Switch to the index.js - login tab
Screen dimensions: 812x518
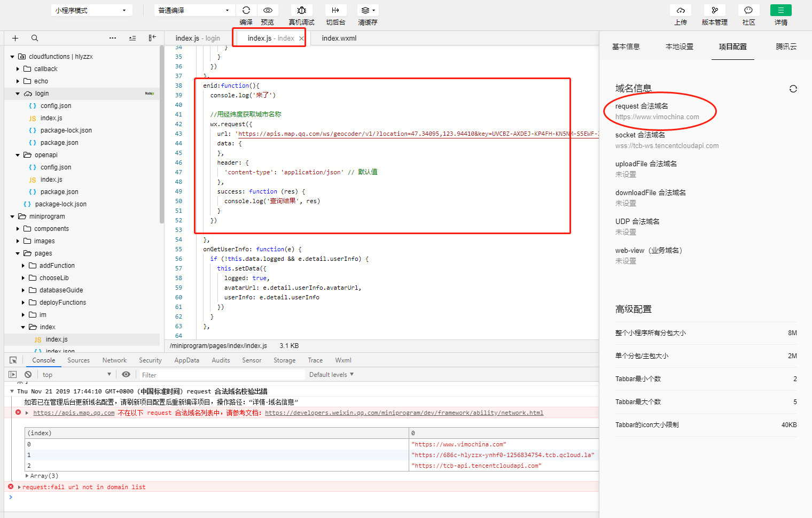pyautogui.click(x=198, y=38)
